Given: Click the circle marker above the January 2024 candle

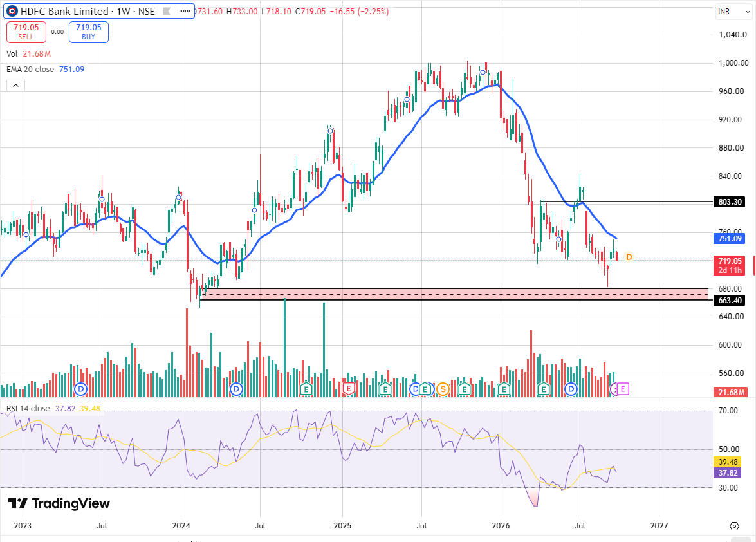Looking at the screenshot, I should coord(179,198).
